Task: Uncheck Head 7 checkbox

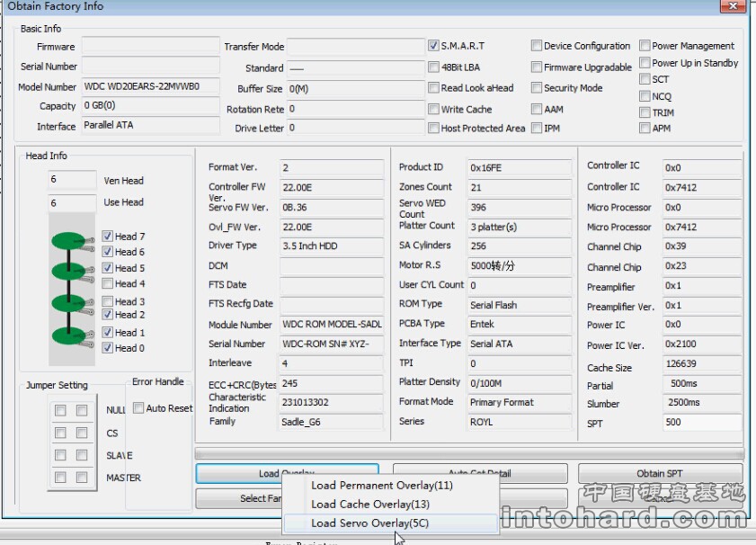Action: point(108,237)
